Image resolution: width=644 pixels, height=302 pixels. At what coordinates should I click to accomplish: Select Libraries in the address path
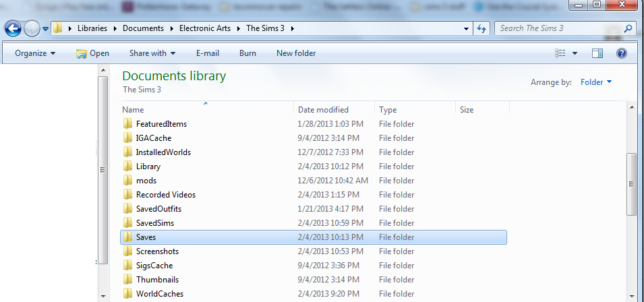click(92, 28)
